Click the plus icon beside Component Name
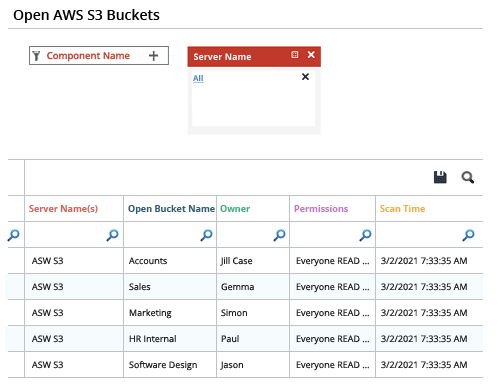This screenshot has height=390, width=500. (x=153, y=56)
